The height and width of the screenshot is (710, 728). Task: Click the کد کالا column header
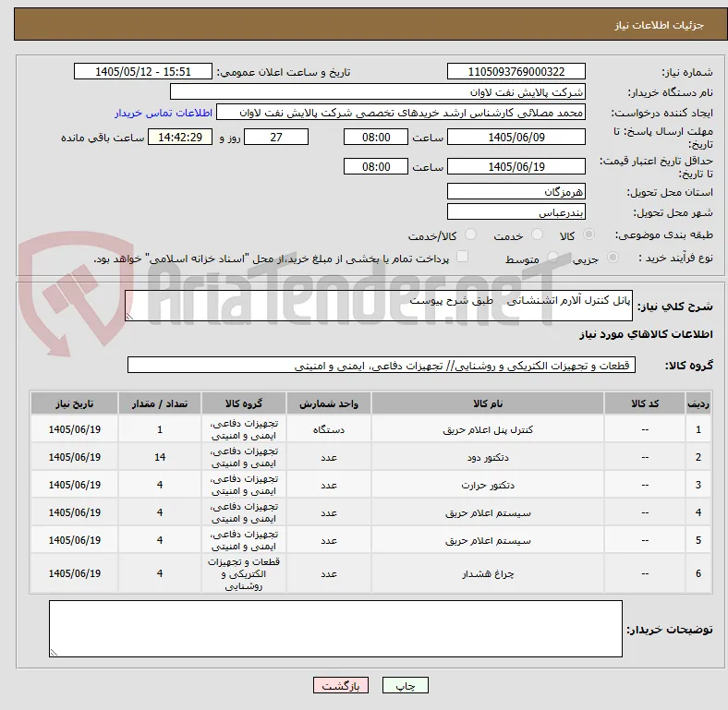[645, 403]
